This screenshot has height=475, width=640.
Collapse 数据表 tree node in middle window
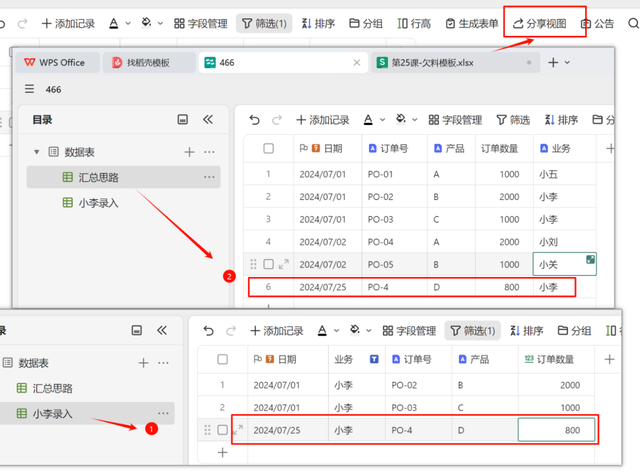pos(37,152)
